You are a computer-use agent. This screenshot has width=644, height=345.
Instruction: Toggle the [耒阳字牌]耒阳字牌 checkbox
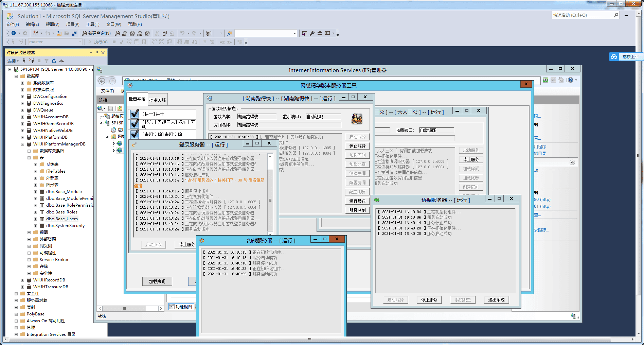click(135, 134)
